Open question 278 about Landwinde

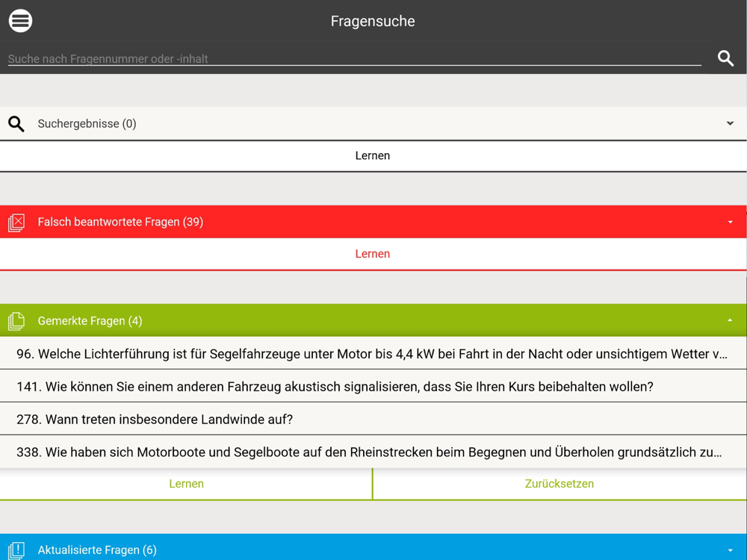pos(373,419)
